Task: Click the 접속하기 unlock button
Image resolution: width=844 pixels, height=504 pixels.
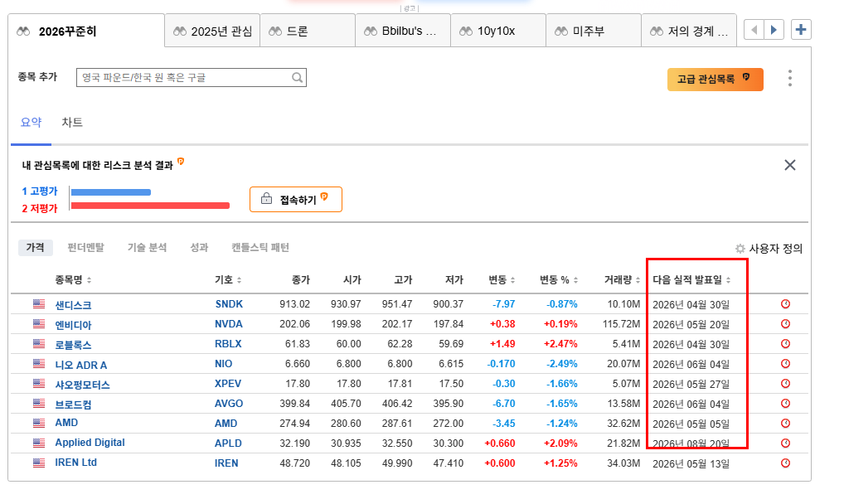Action: (x=295, y=200)
